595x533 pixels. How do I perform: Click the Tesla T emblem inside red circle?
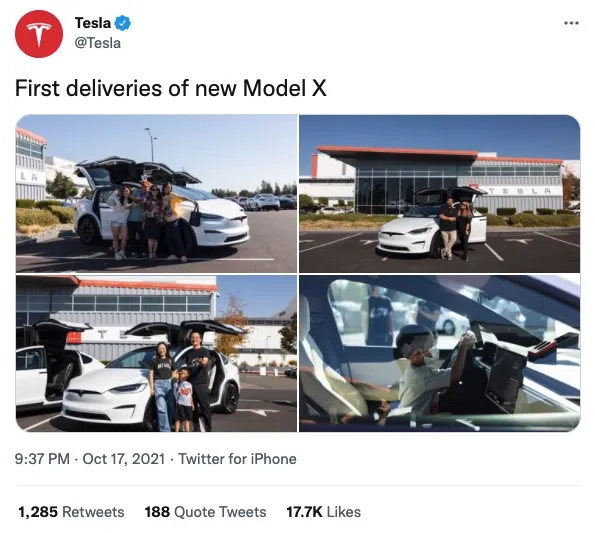coord(39,35)
